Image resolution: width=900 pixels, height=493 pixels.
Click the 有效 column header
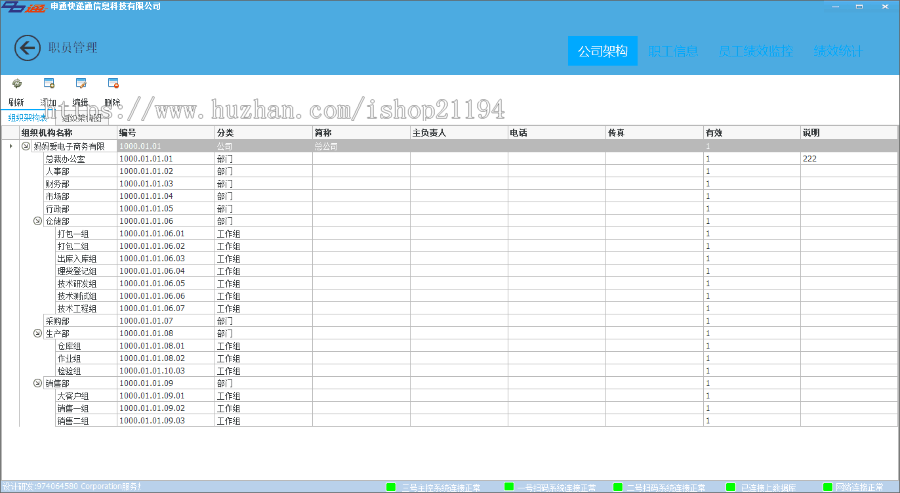click(x=752, y=133)
